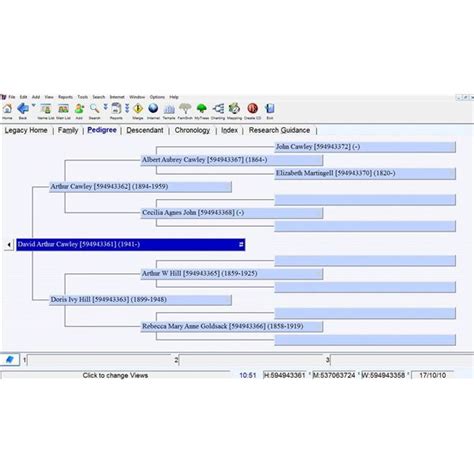Select David Arthur Cawley highlighted box
The height and width of the screenshot is (474, 474).
[131, 244]
